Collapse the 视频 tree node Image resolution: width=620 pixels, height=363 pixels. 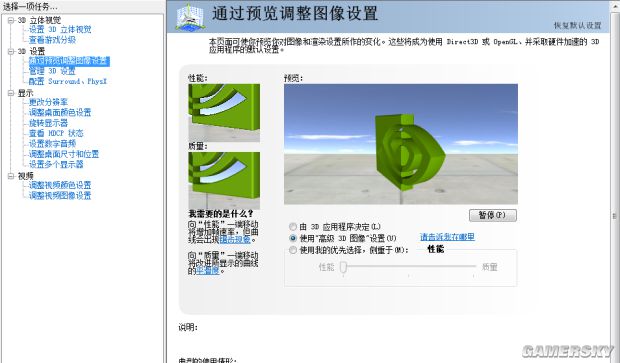pyautogui.click(x=11, y=176)
